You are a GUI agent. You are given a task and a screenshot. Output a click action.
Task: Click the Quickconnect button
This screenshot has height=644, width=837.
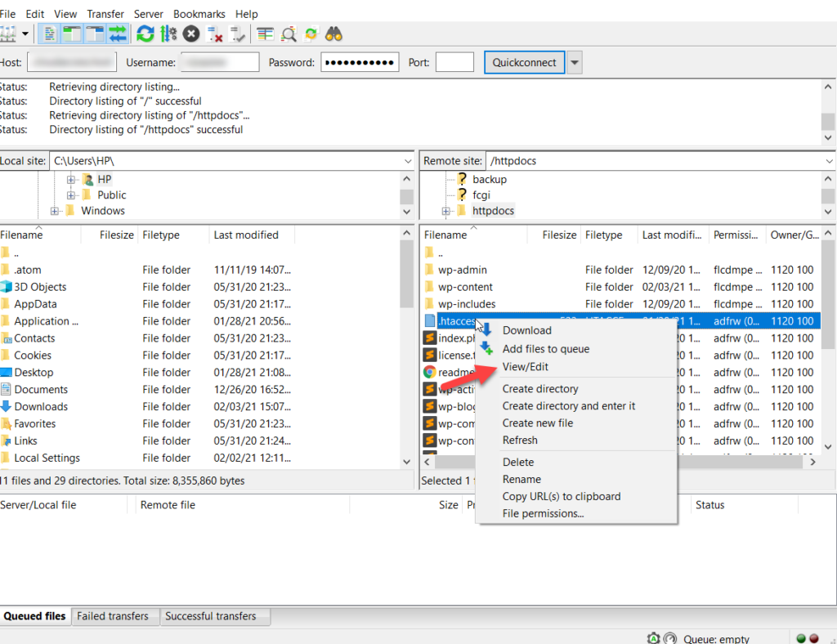tap(524, 62)
